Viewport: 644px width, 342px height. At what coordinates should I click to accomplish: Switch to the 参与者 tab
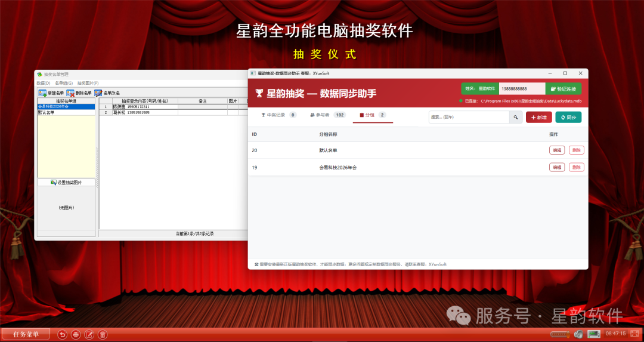328,115
